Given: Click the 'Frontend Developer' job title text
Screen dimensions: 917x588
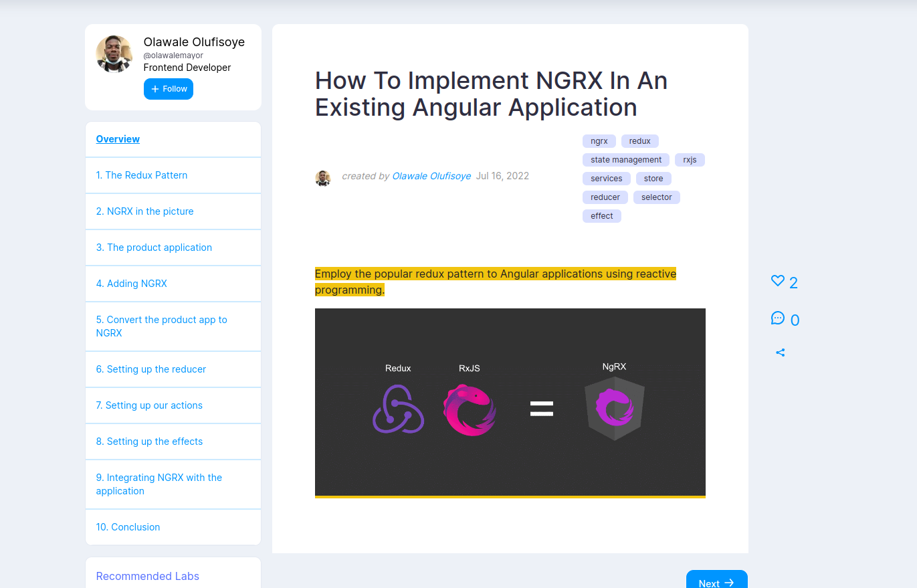Looking at the screenshot, I should click(187, 68).
